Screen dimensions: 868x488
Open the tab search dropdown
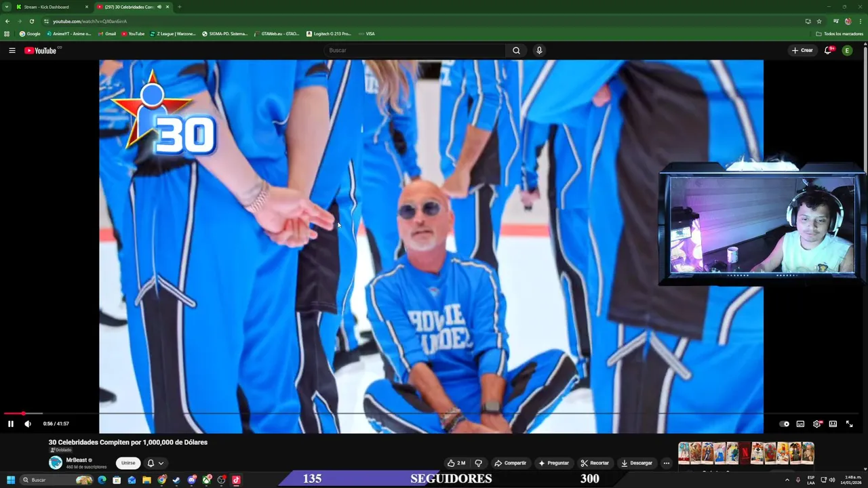coord(6,7)
